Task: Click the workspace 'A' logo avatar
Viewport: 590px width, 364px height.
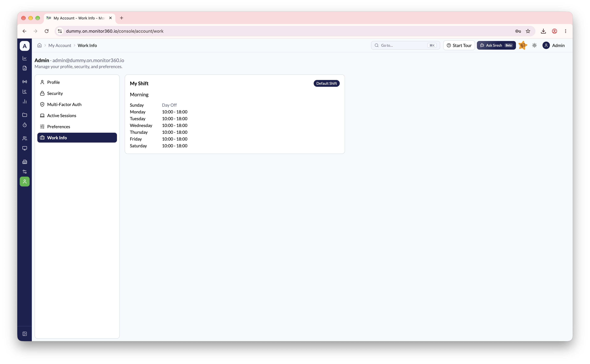Action: 25,46
